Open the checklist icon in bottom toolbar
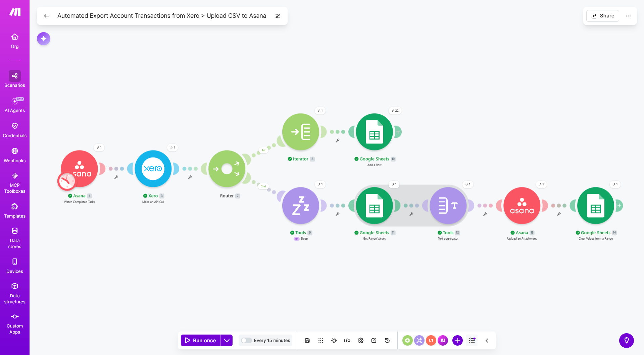The image size is (644, 355). click(x=472, y=341)
